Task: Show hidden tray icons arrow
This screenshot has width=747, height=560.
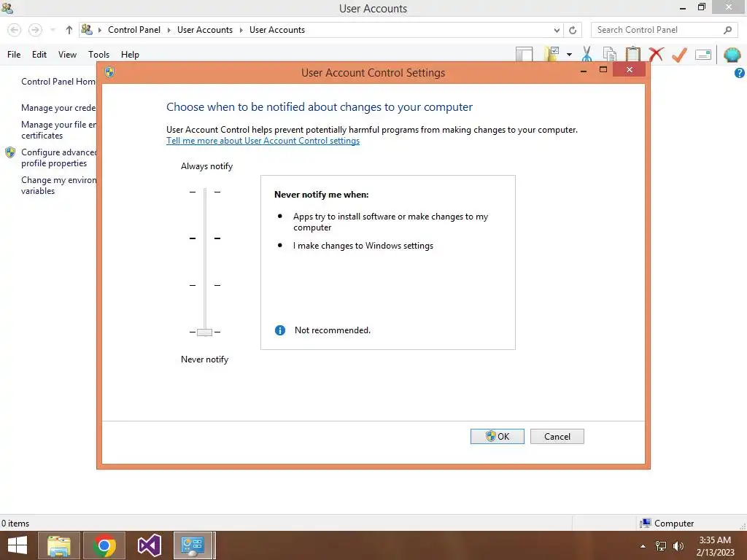Action: (643, 546)
